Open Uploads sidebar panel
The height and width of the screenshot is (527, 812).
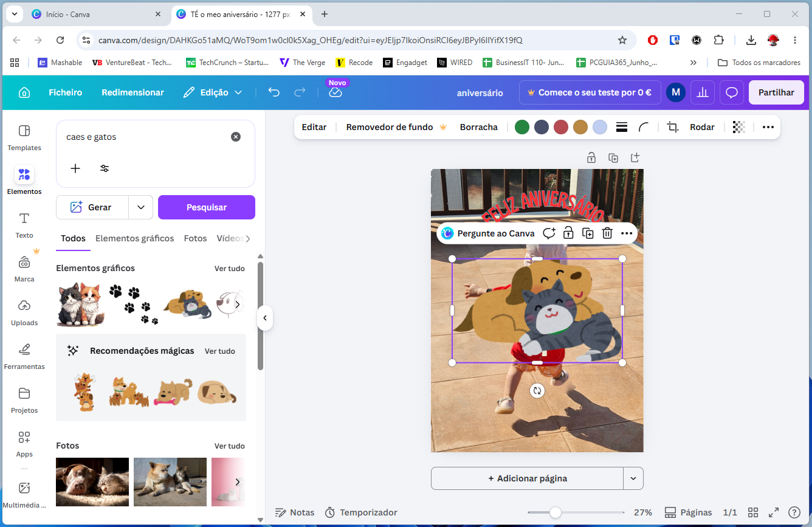point(24,312)
